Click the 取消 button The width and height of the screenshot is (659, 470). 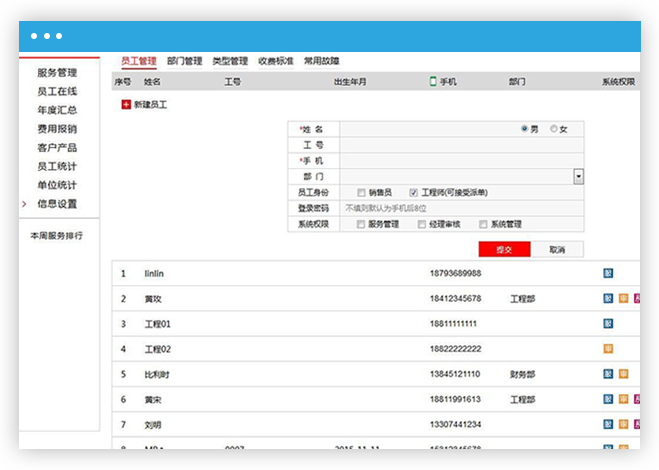click(557, 249)
